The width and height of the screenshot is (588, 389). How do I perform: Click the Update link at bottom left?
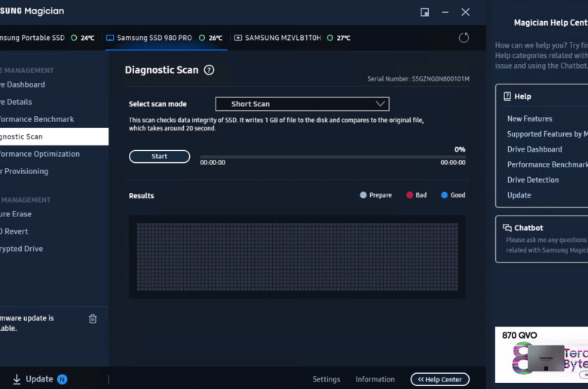click(39, 379)
